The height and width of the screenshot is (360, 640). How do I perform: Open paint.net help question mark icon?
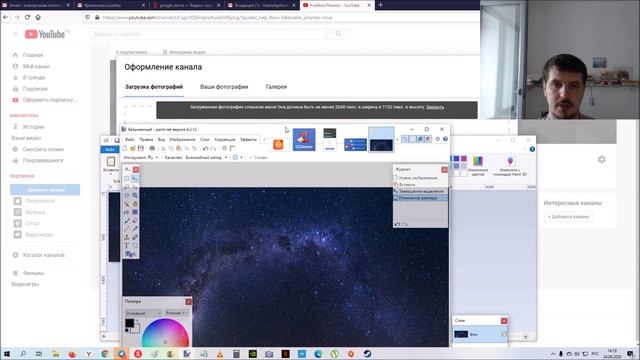tap(445, 139)
